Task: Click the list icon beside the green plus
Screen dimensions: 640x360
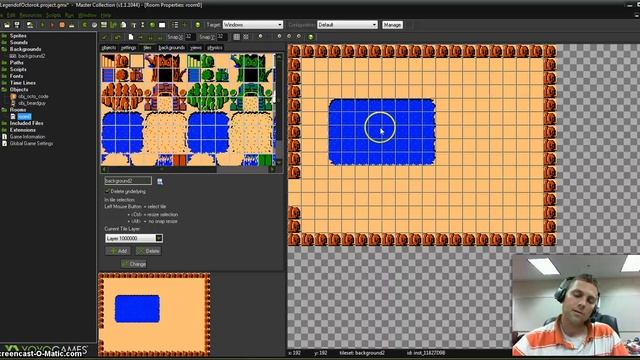Action: point(175,25)
